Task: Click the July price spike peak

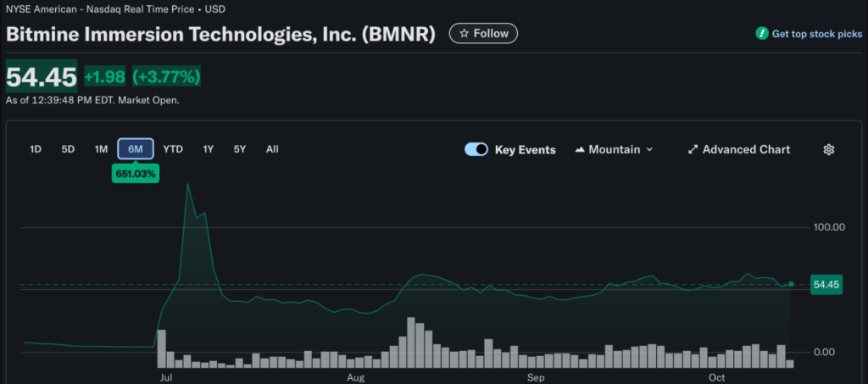Action: (187, 183)
